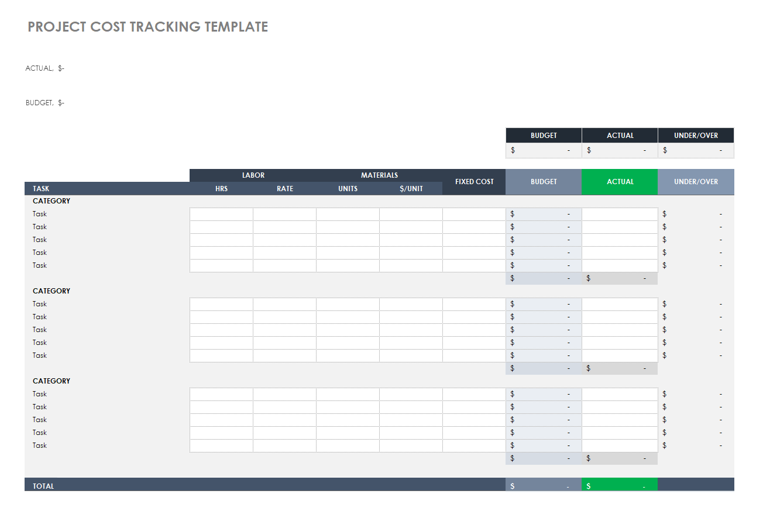
Task: Click the 'BUDGET, $-' label near the top left
Action: point(45,103)
